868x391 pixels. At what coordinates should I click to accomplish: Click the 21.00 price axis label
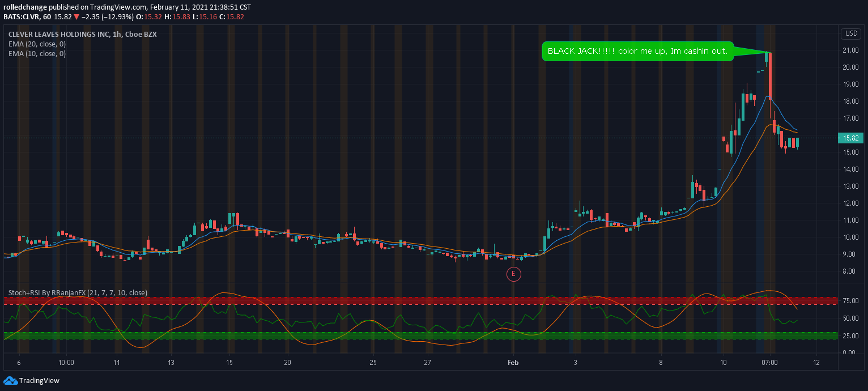coord(850,50)
